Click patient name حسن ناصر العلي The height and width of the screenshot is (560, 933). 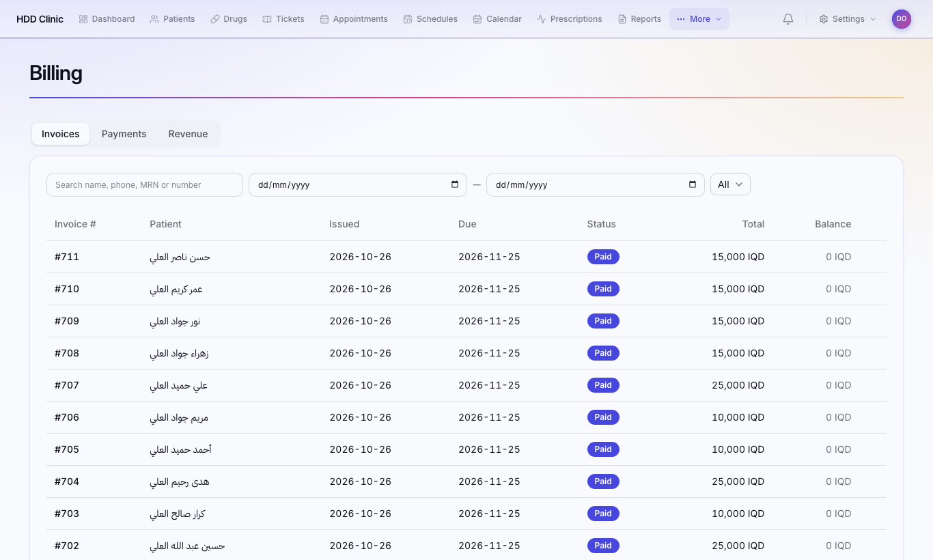pyautogui.click(x=180, y=257)
